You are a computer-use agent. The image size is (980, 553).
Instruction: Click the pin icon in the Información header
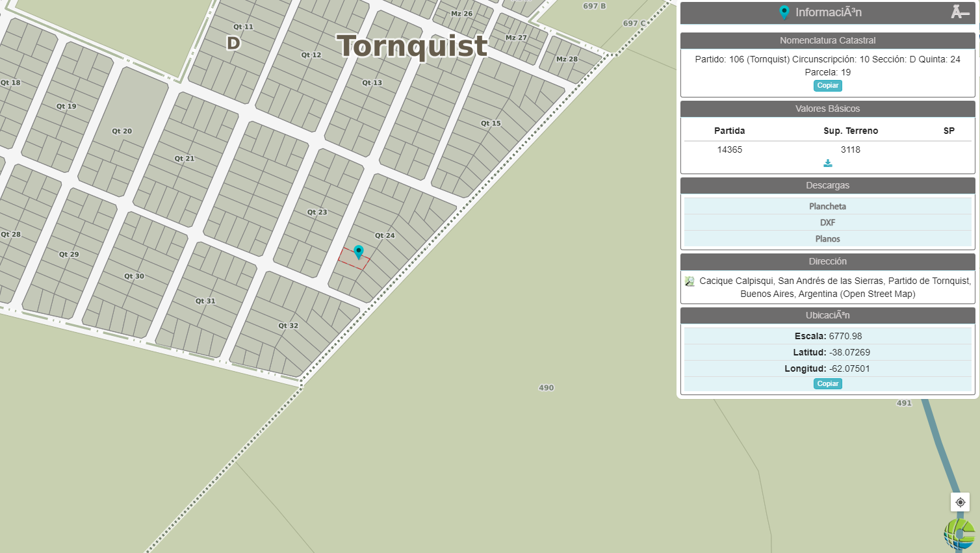click(784, 12)
